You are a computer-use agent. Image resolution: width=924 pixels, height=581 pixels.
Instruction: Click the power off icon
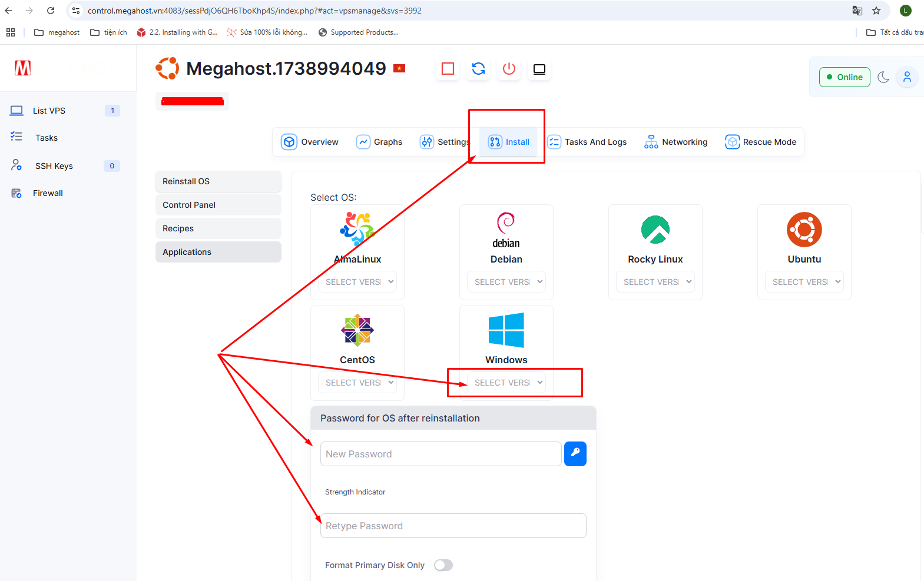[509, 69]
